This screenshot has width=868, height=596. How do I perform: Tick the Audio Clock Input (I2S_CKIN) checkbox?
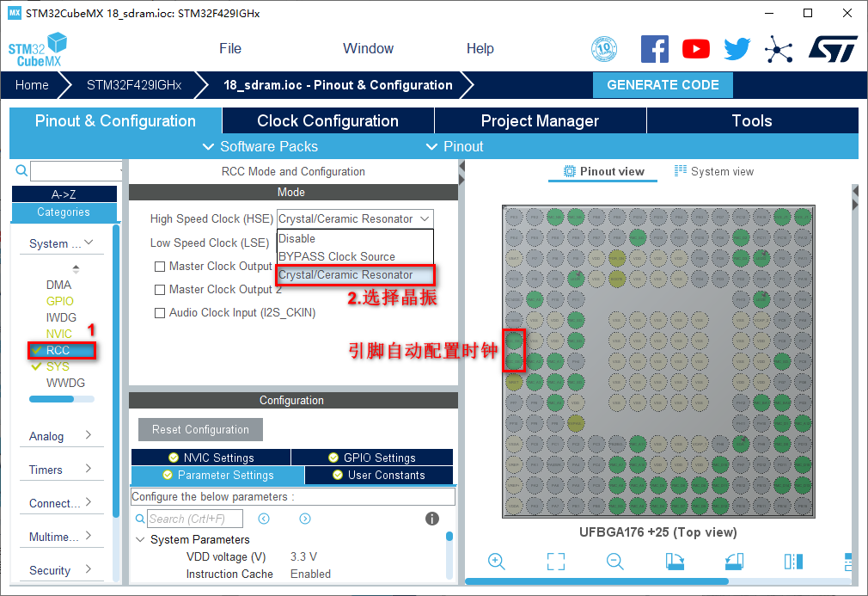[160, 313]
